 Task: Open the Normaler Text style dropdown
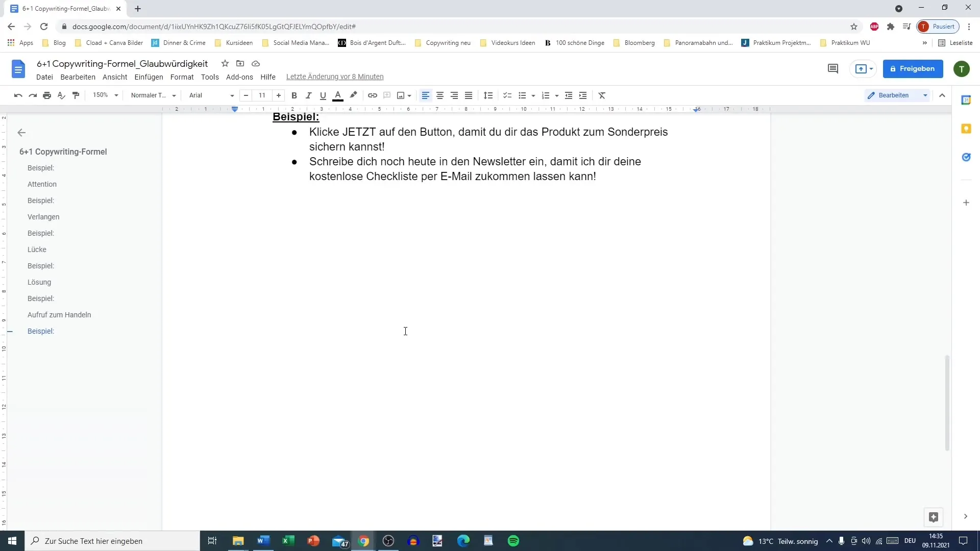pyautogui.click(x=153, y=95)
